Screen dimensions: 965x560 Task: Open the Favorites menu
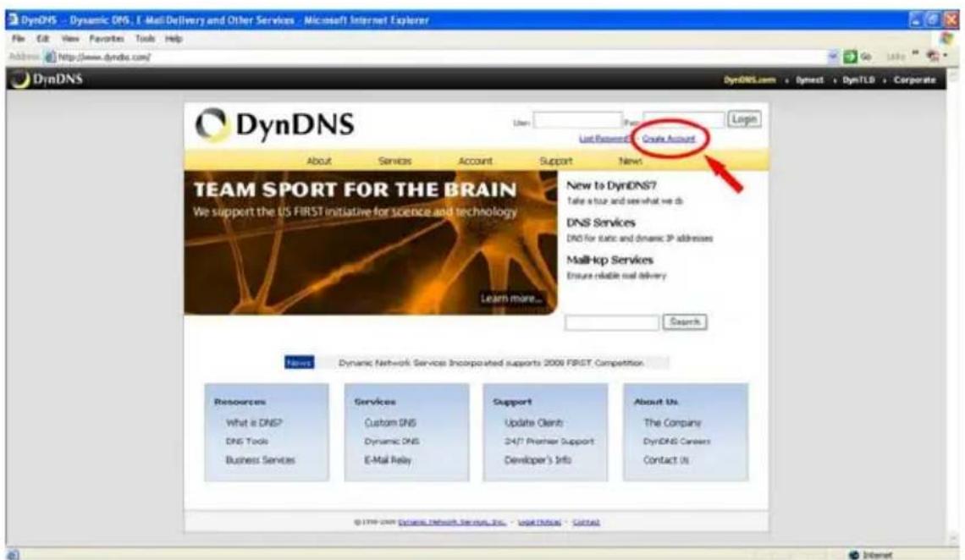click(107, 39)
